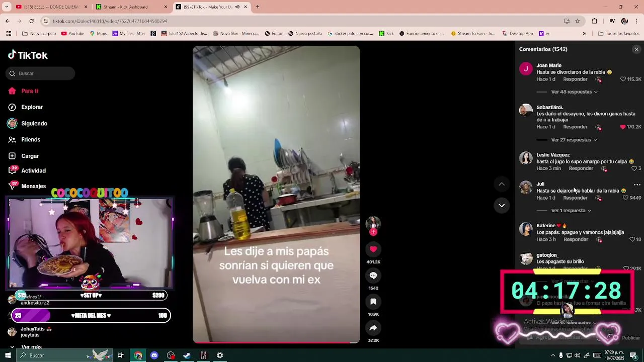
Task: Click the TikTok logo
Action: (x=28, y=55)
